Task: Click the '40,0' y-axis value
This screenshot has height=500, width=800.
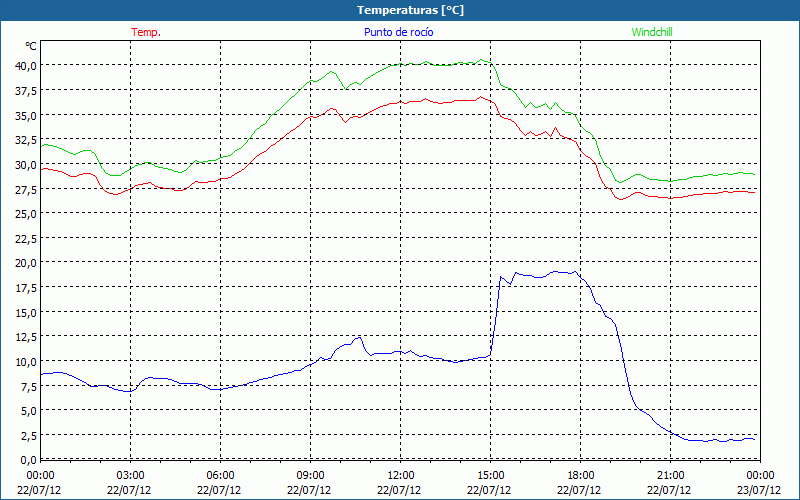Action: tap(26, 65)
